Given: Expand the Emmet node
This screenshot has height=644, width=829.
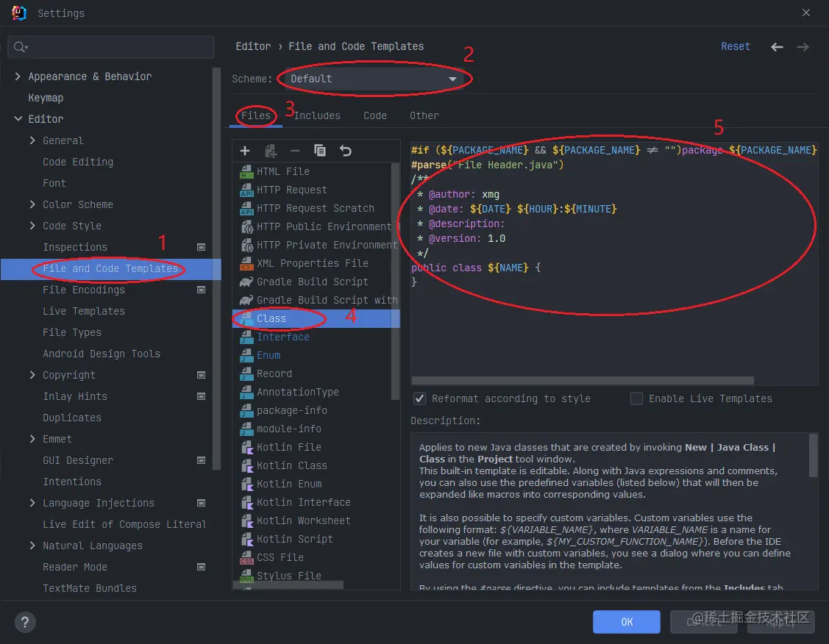Looking at the screenshot, I should click(x=32, y=439).
